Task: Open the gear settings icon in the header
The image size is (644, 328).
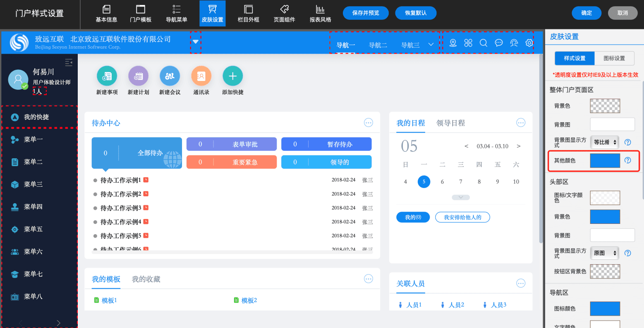Action: (x=529, y=43)
